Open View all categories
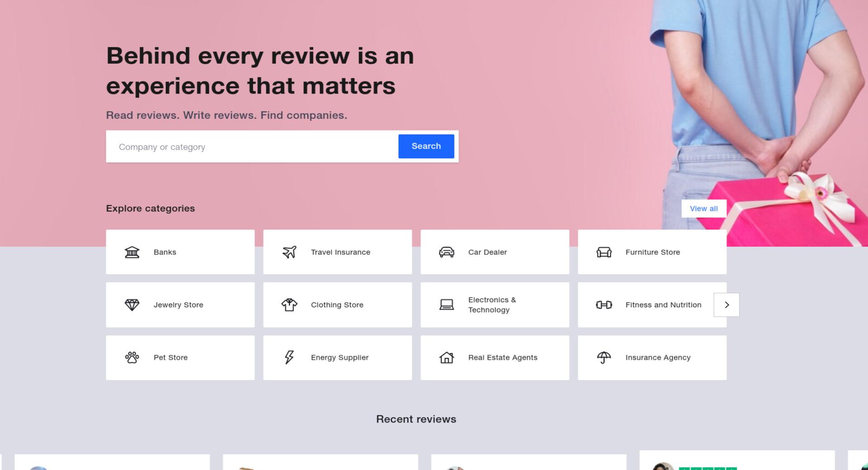 click(704, 209)
